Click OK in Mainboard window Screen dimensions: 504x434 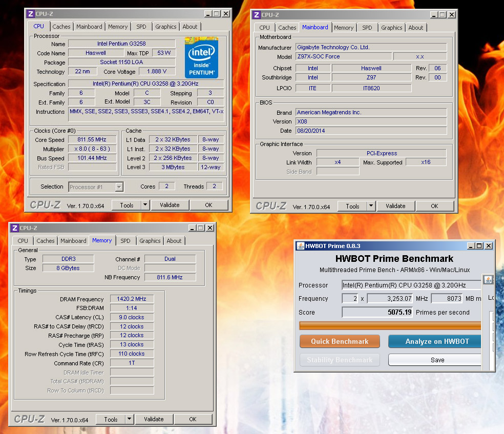click(434, 206)
